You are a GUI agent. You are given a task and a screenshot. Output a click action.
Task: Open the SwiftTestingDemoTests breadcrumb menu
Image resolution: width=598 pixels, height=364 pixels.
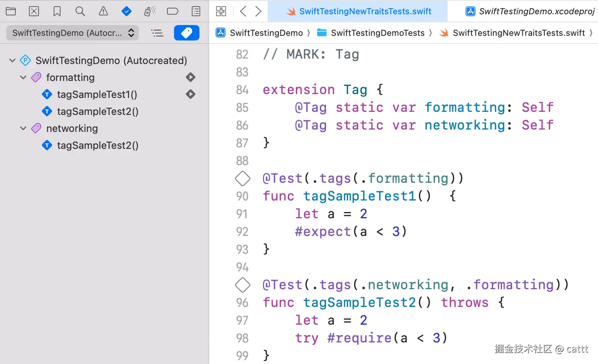click(378, 33)
